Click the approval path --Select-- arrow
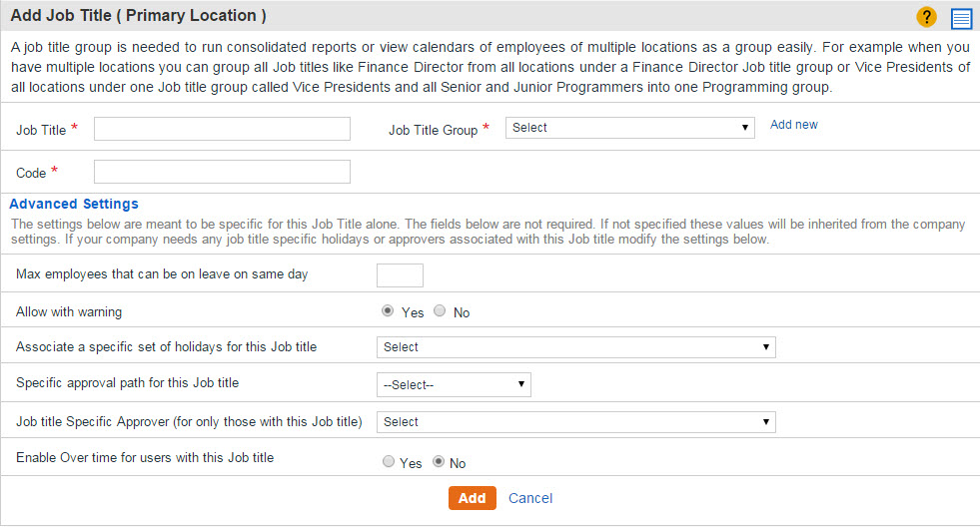The image size is (980, 527). coord(521,384)
